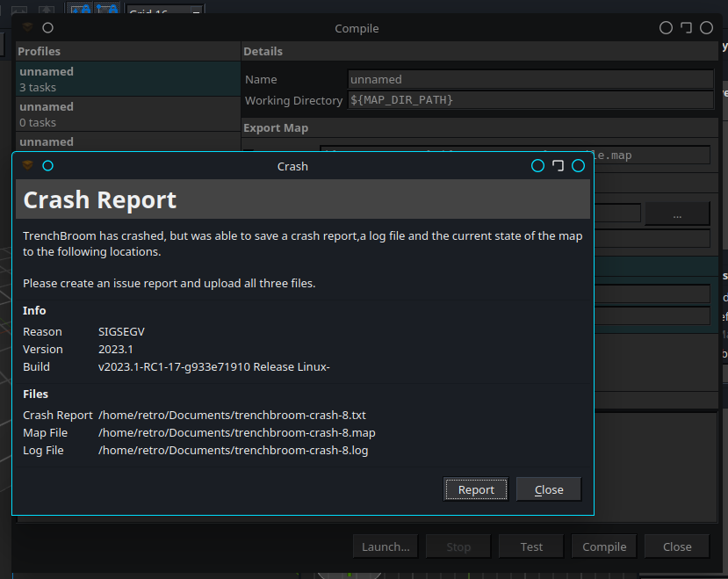
Task: Click the Name field showing unnamed
Action: click(x=531, y=79)
